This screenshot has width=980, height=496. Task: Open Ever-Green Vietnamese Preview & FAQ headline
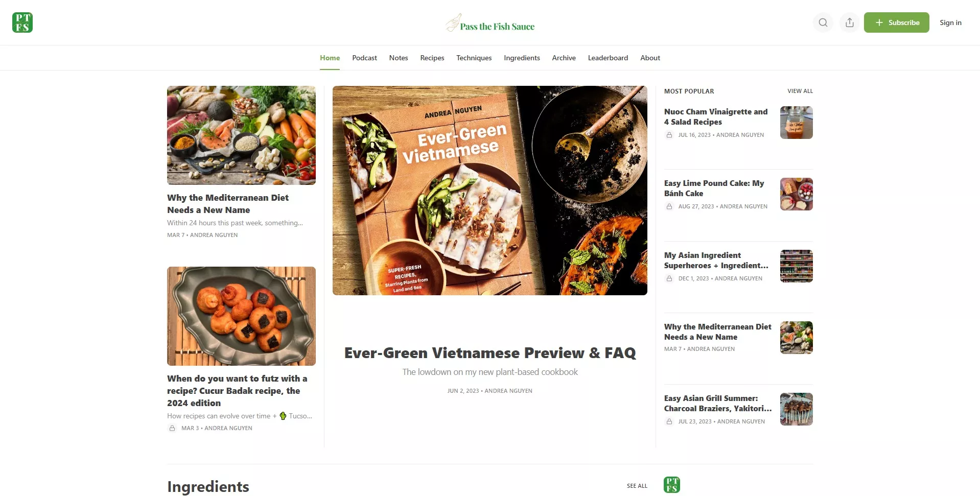[490, 353]
